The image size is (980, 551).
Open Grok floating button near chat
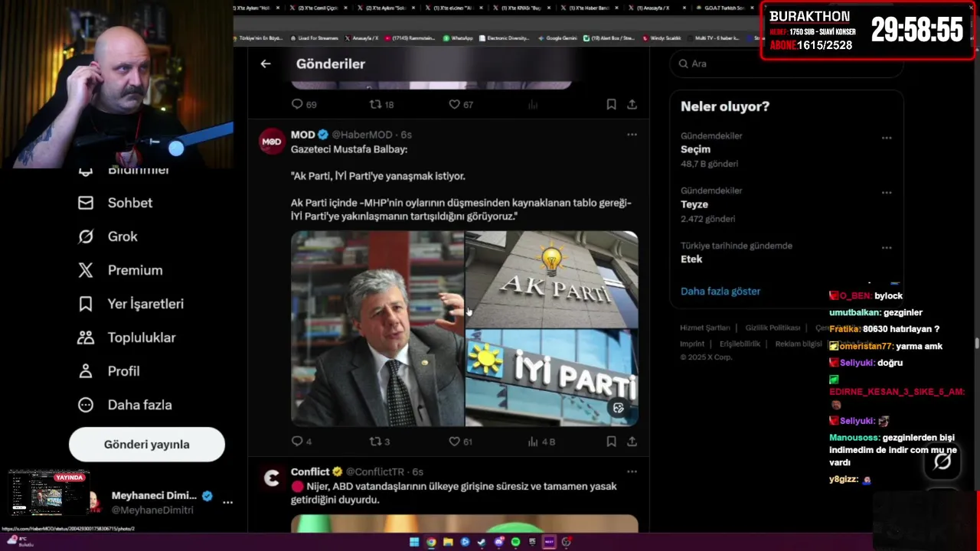pos(942,461)
